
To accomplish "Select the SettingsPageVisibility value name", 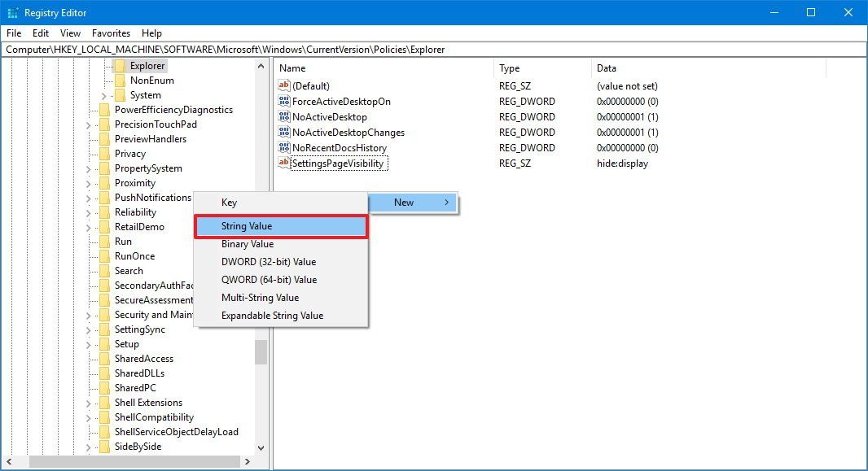I will [x=338, y=163].
